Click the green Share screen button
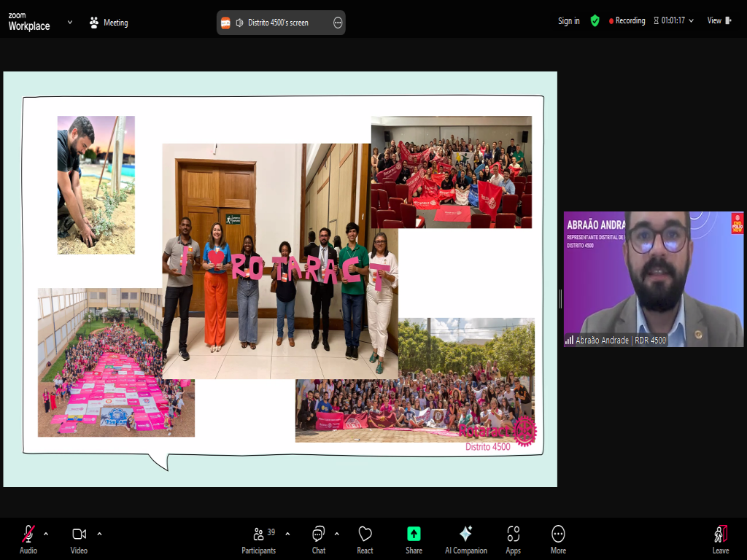This screenshot has width=747, height=560. click(414, 538)
